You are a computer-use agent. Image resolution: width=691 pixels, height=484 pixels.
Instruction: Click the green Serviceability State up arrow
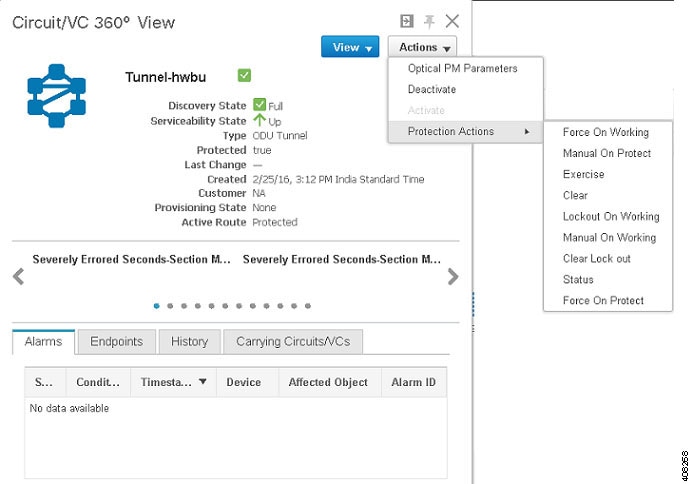pyautogui.click(x=260, y=120)
